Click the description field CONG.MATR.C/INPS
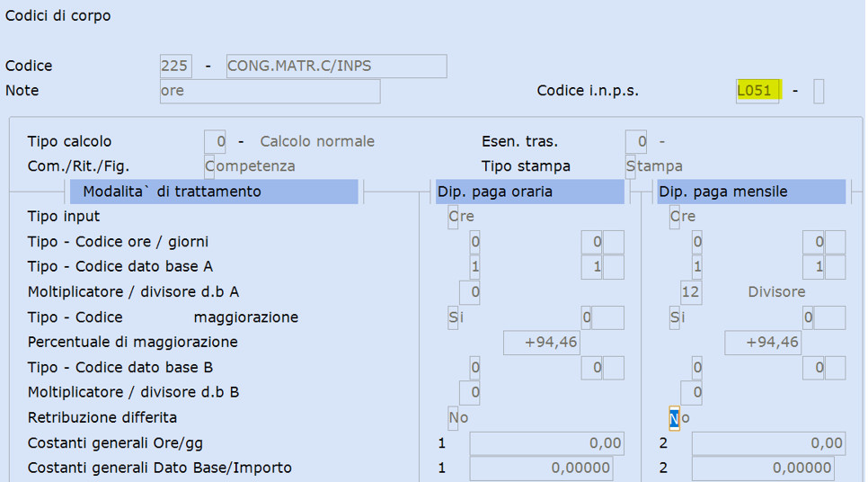868x482 pixels. [x=336, y=66]
